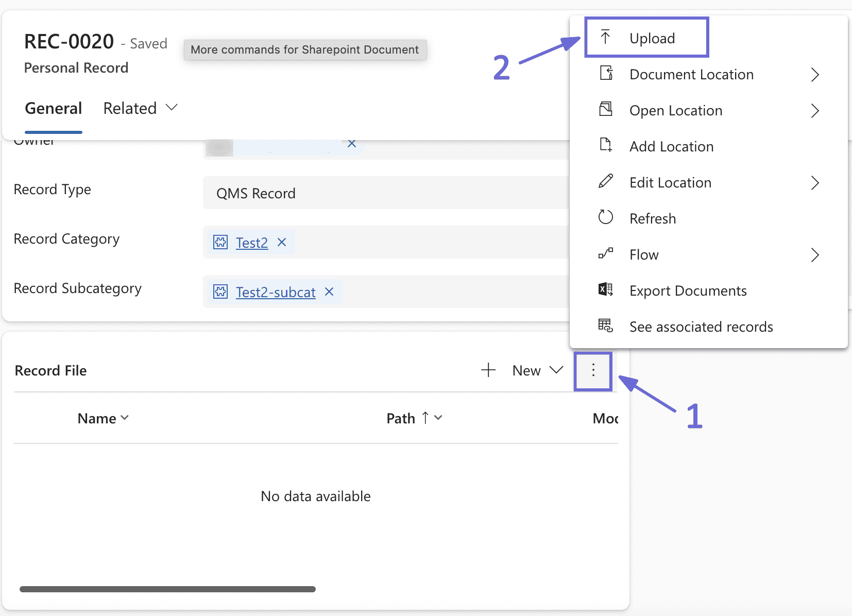This screenshot has width=852, height=616.
Task: Open the Test2-subcat subcategory link
Action: click(276, 292)
